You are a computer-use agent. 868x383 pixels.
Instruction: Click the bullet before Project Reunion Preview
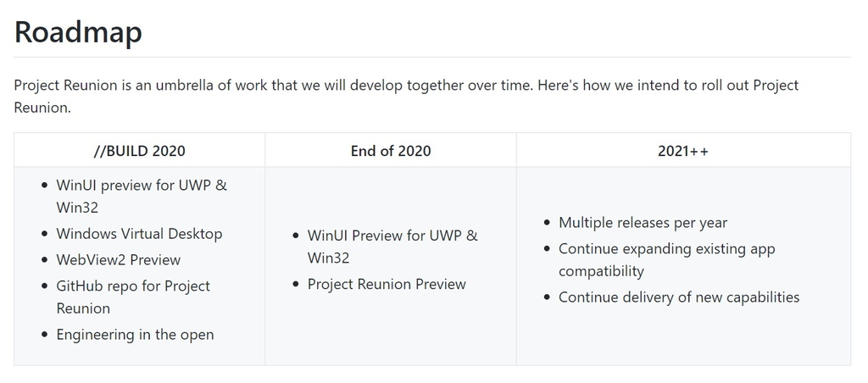[x=295, y=285]
